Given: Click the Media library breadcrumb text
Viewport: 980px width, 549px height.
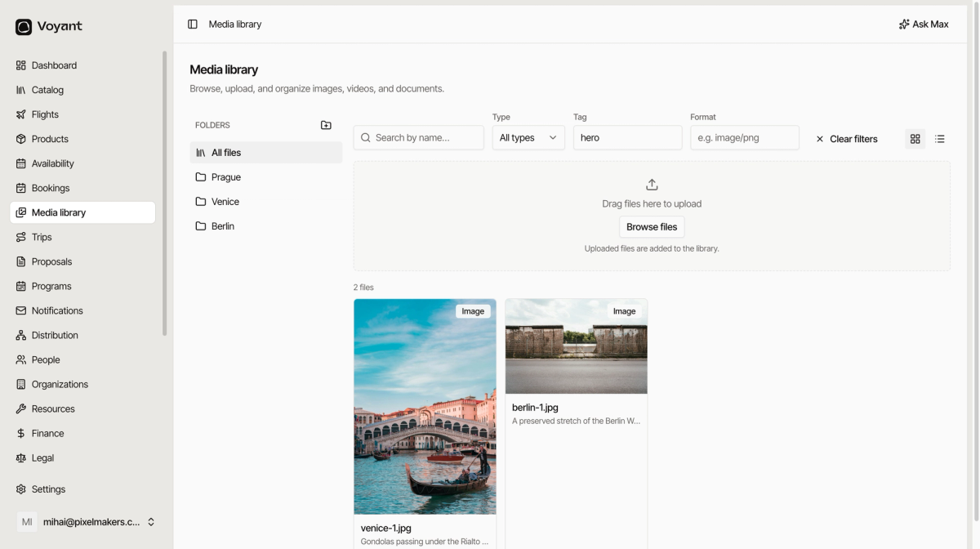Looking at the screenshot, I should pos(235,25).
